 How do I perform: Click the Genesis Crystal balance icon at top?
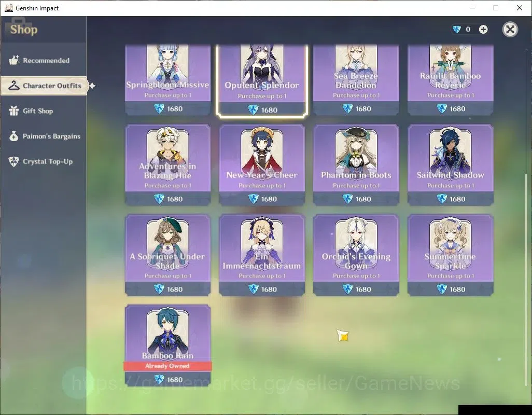click(x=457, y=30)
